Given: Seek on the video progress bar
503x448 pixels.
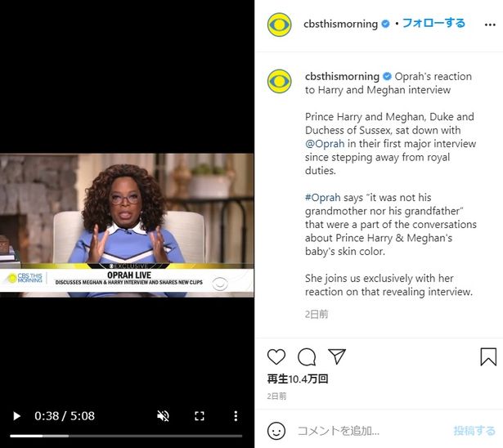Looking at the screenshot, I should [126, 436].
